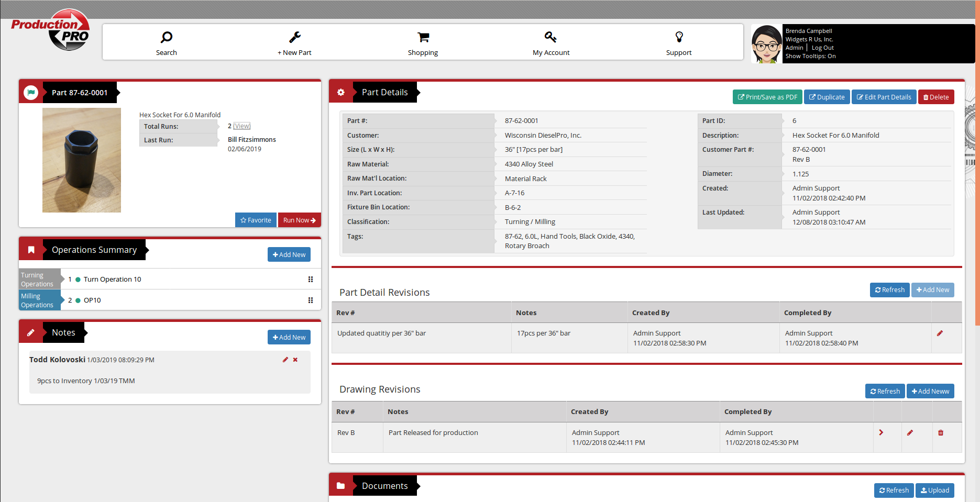Screen dimensions: 980x502
Task: Delete Todd Kolovoski's note with red X
Action: tap(295, 360)
